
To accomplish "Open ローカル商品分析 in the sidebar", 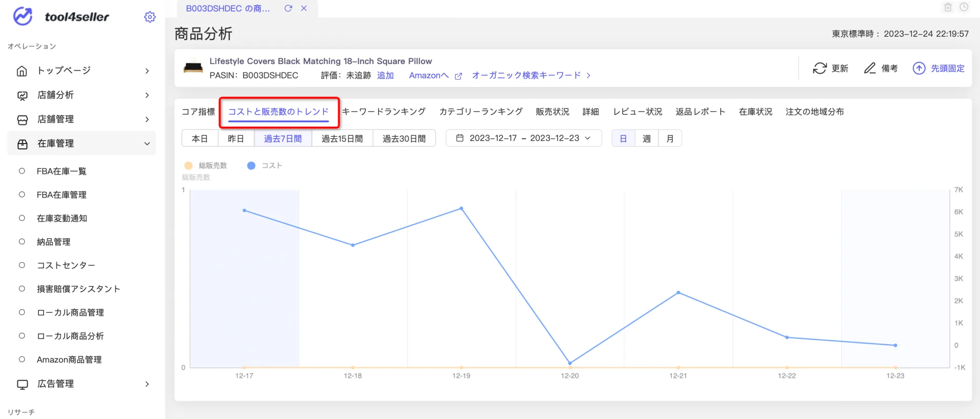I will click(70, 336).
